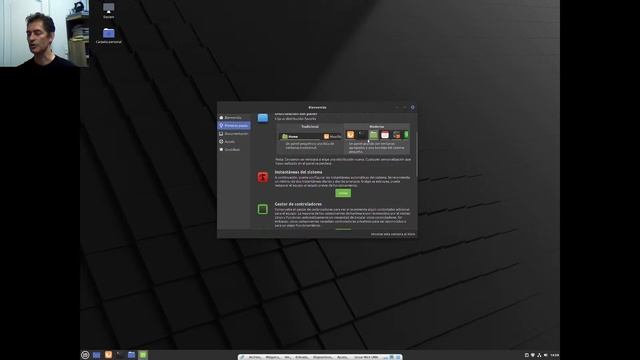The height and width of the screenshot is (360, 640).
Task: Launch the terminal from the taskbar
Action: pos(120,355)
